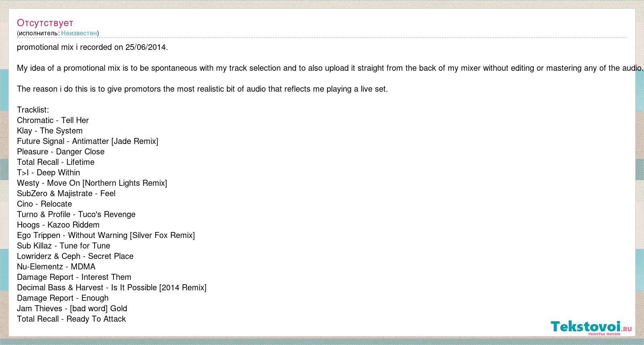This screenshot has height=345, width=644.
Task: Click the Klay - The System line
Action: (49, 131)
